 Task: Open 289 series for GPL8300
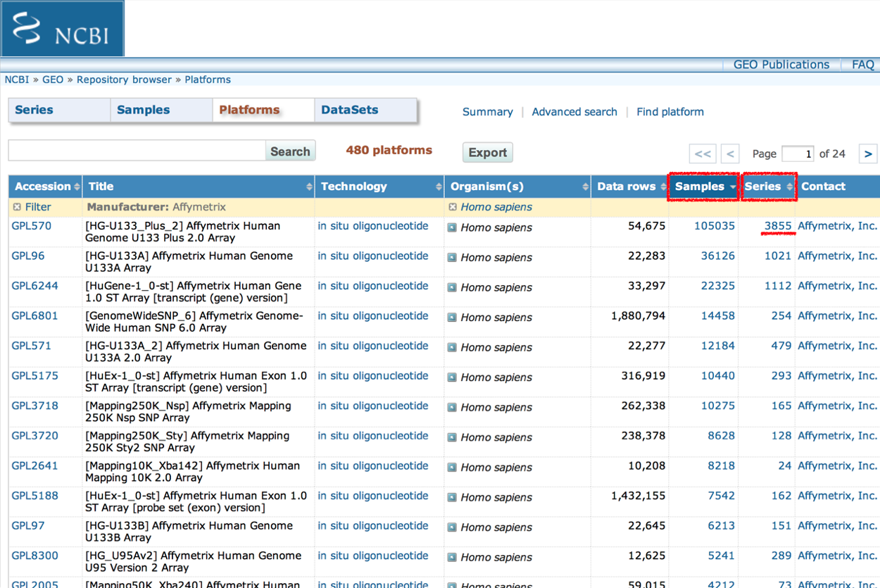781,556
